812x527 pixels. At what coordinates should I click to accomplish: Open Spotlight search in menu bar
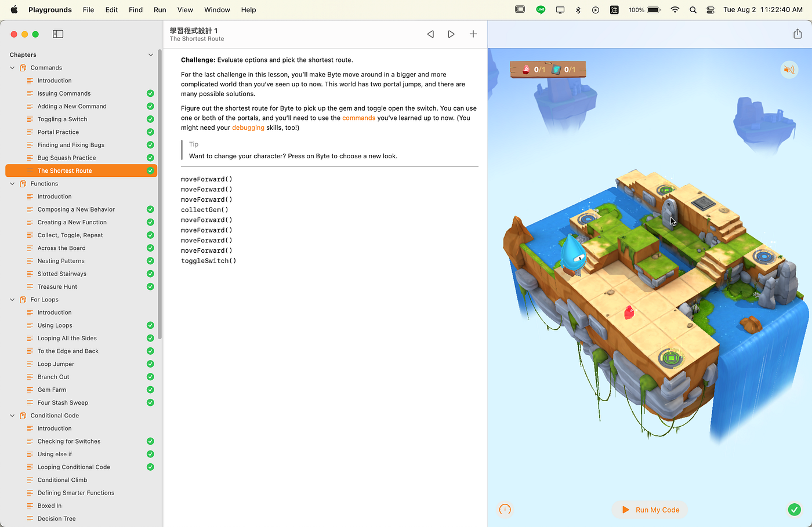tap(693, 10)
